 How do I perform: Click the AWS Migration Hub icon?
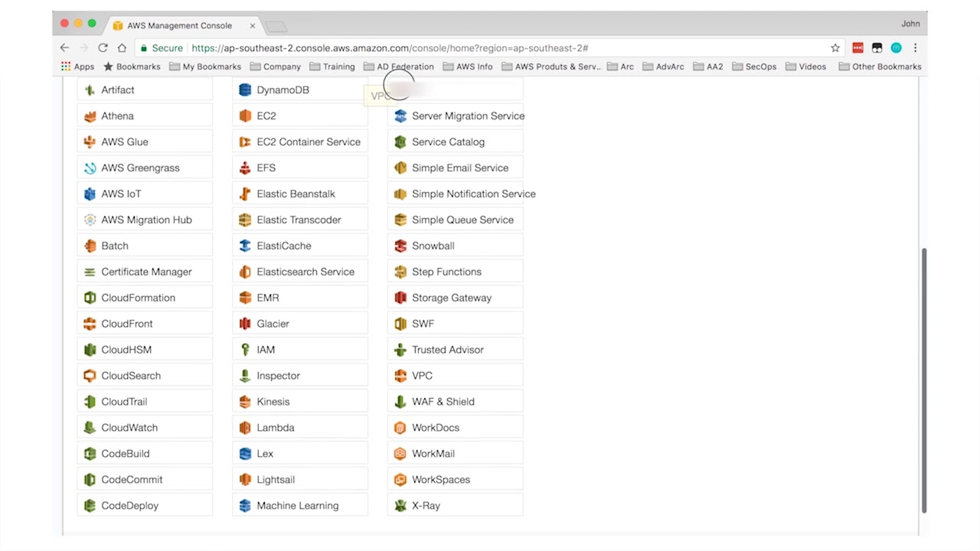[x=90, y=220]
